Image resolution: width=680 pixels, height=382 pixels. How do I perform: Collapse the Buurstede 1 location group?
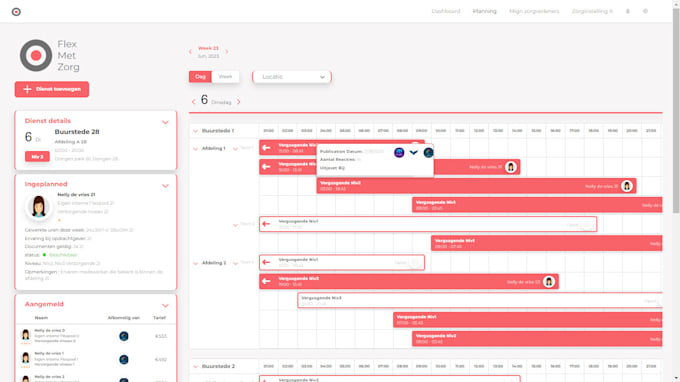click(196, 131)
